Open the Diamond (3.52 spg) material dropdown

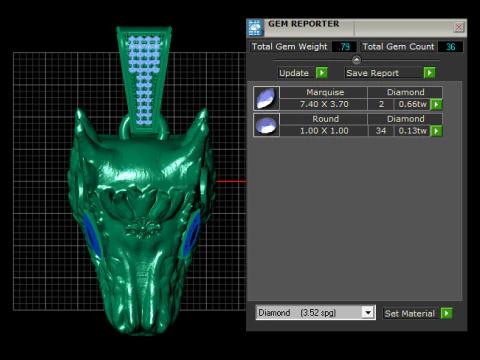[368, 313]
